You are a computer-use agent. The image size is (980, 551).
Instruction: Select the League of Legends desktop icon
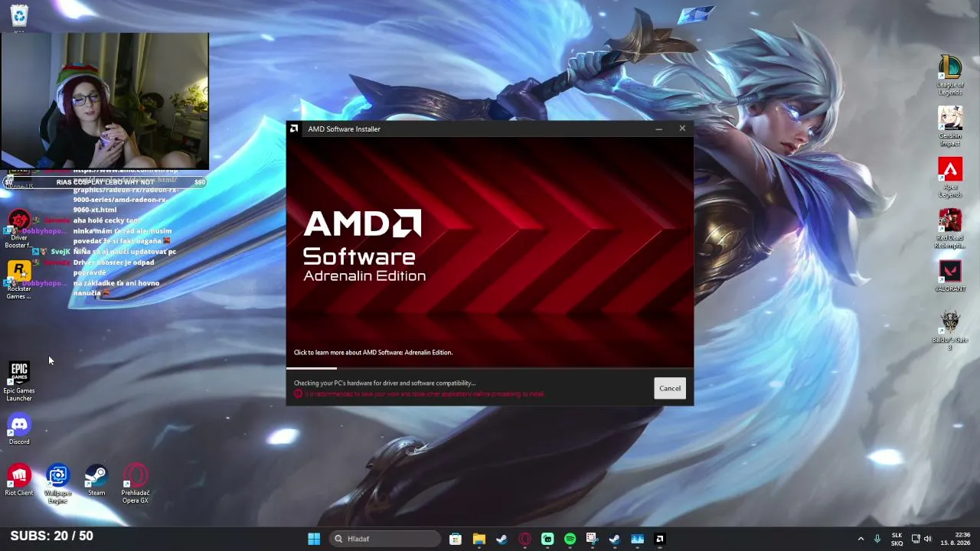tap(950, 76)
